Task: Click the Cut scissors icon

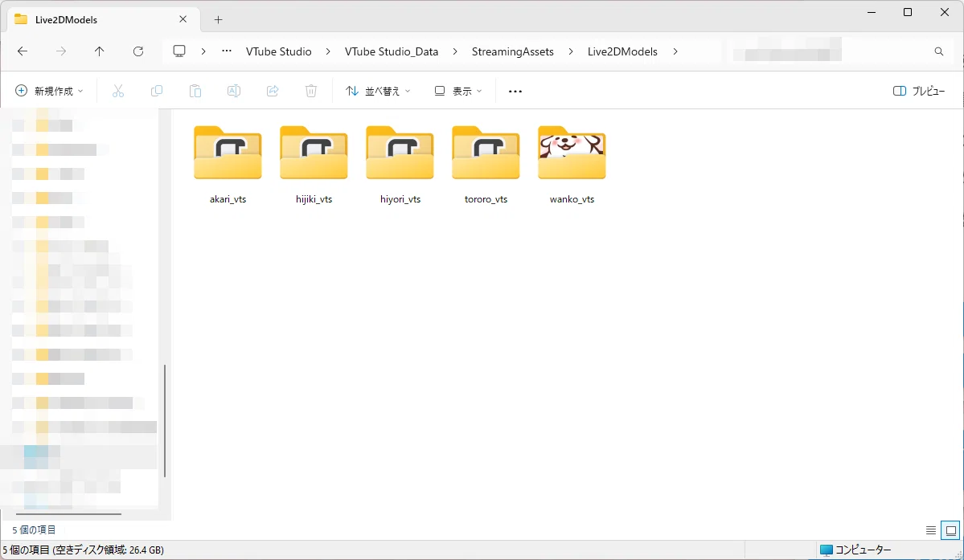Action: click(x=118, y=91)
